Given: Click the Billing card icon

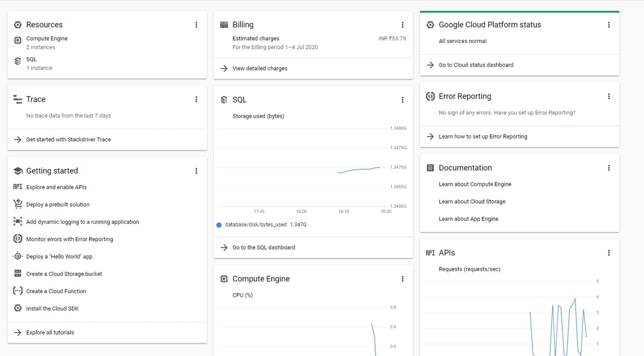Looking at the screenshot, I should coord(224,25).
